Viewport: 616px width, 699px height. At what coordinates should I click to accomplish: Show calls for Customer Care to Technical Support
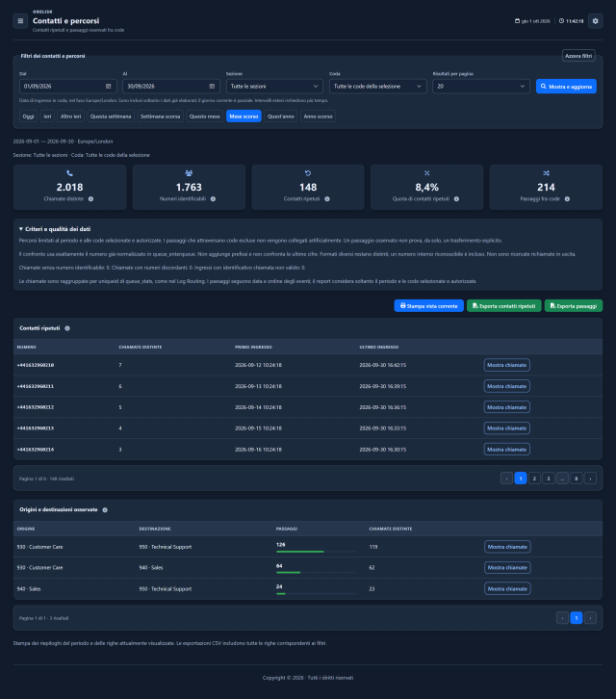click(507, 547)
